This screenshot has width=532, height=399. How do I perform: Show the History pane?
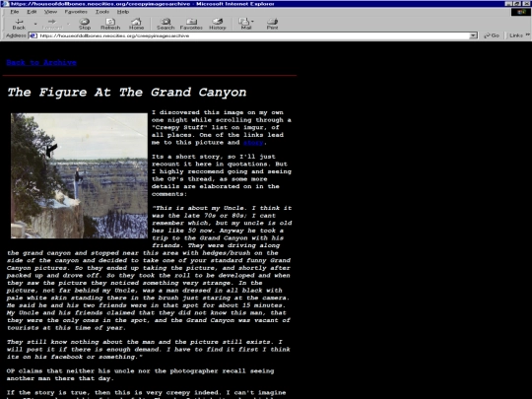coord(217,24)
